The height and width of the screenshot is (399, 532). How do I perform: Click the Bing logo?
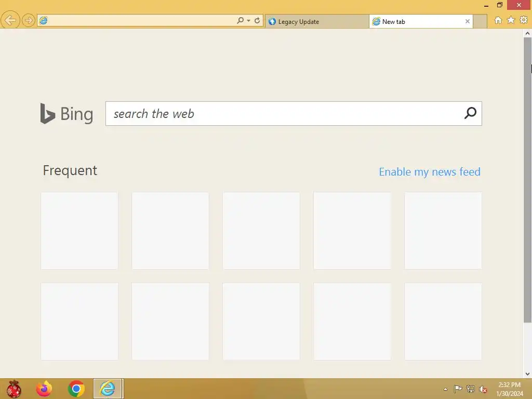66,114
